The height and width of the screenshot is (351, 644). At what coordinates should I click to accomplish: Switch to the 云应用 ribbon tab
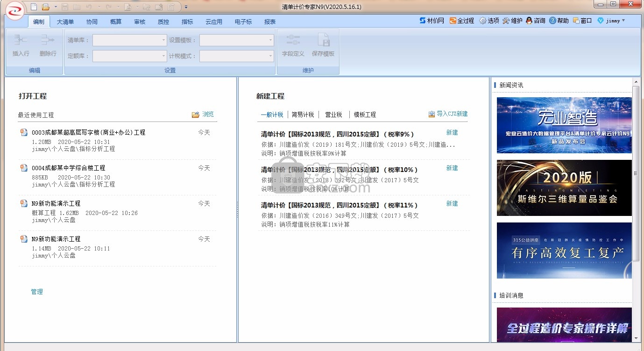pos(214,21)
